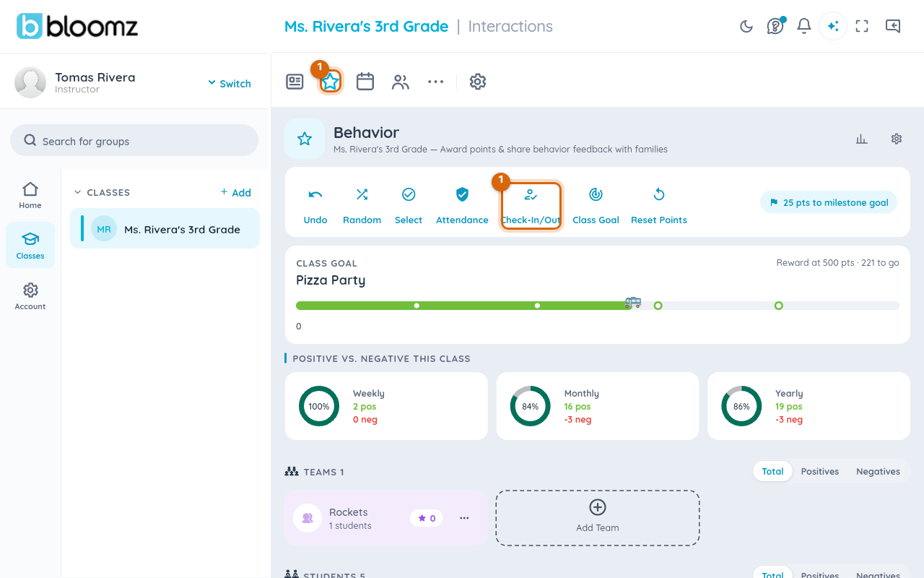Pick a Random student
Image resolution: width=924 pixels, height=578 pixels.
click(362, 206)
